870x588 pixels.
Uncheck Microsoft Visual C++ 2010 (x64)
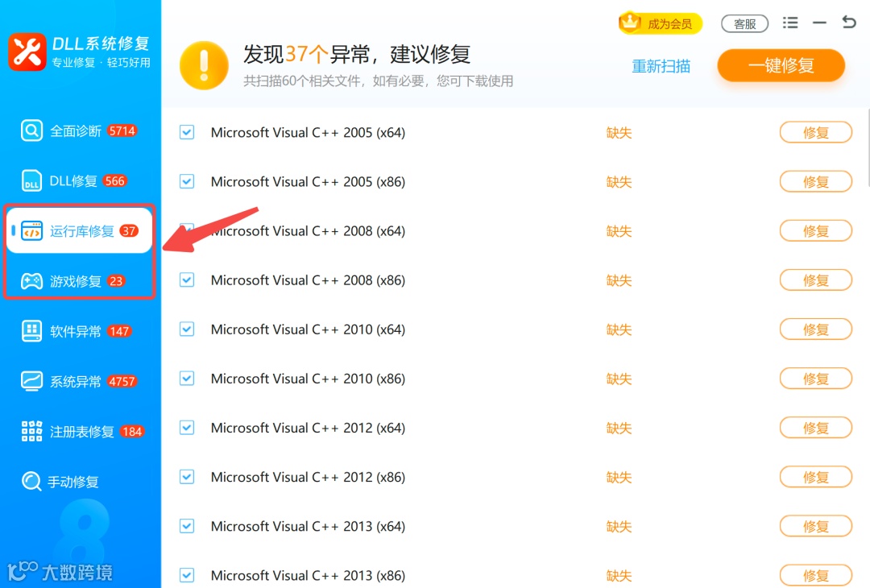point(187,329)
